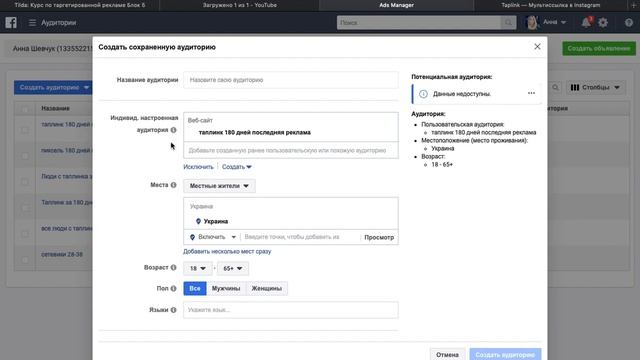The height and width of the screenshot is (360, 640).
Task: Open the three-dots menu in potential audience box
Action: (x=531, y=93)
